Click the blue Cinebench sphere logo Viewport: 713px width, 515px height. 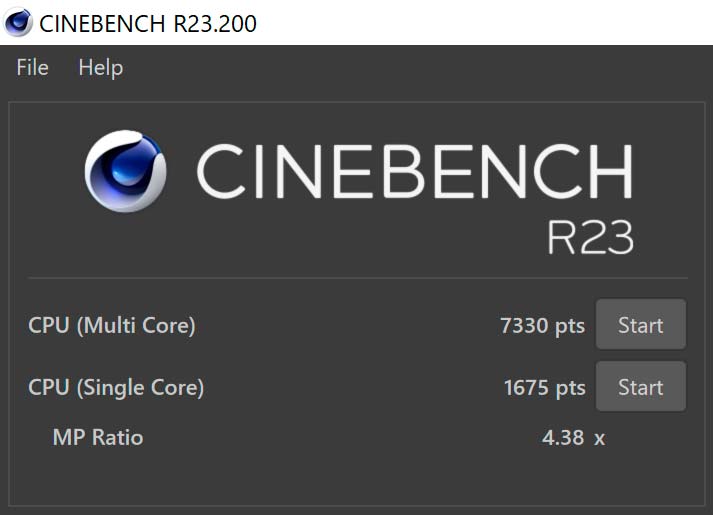(124, 172)
